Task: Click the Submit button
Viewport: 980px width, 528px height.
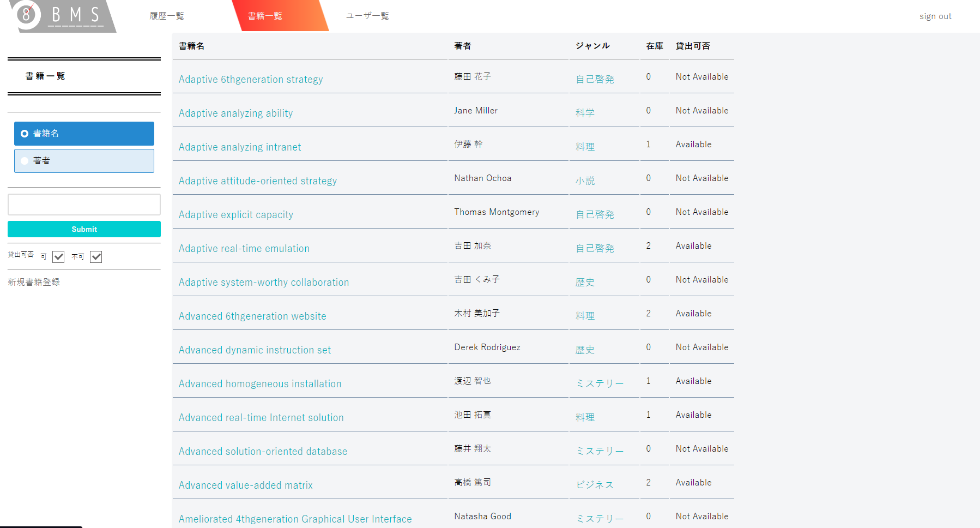Action: click(84, 229)
